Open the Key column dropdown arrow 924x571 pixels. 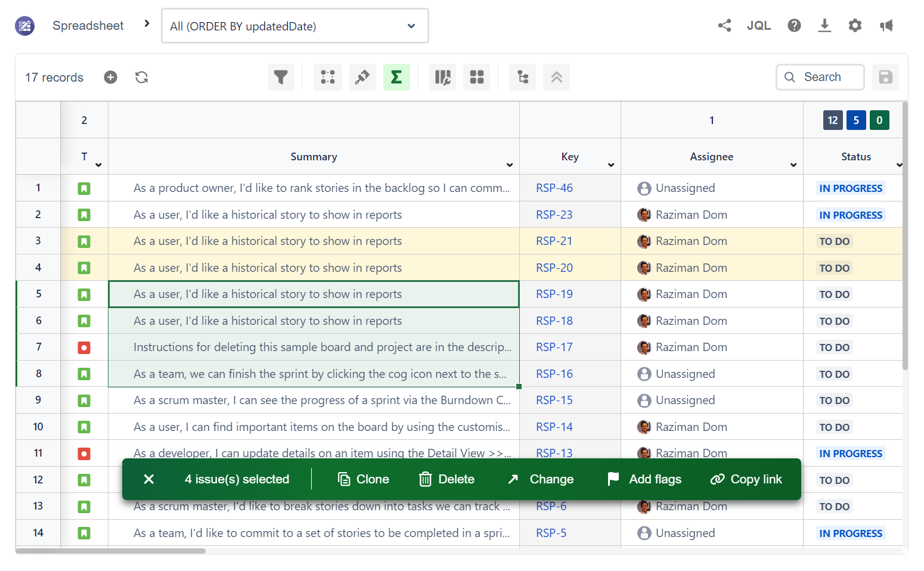[611, 165]
